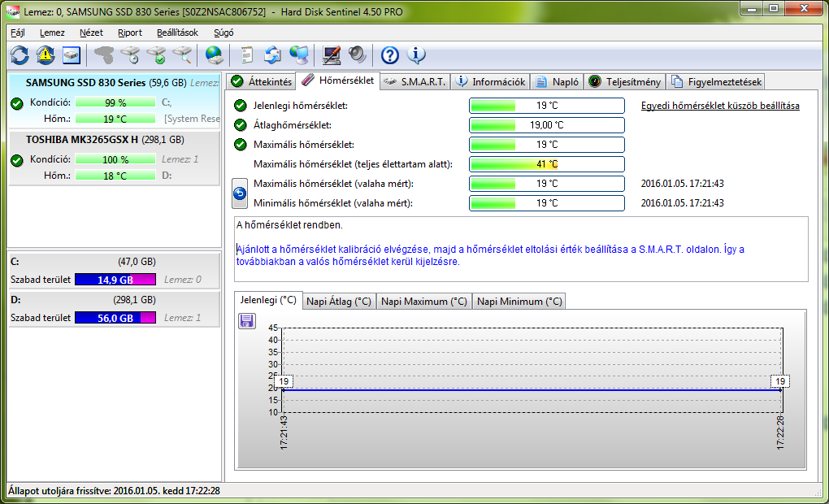Click the globe over disk toolbar icon
Screen dimensions: 829x504
[x=215, y=55]
